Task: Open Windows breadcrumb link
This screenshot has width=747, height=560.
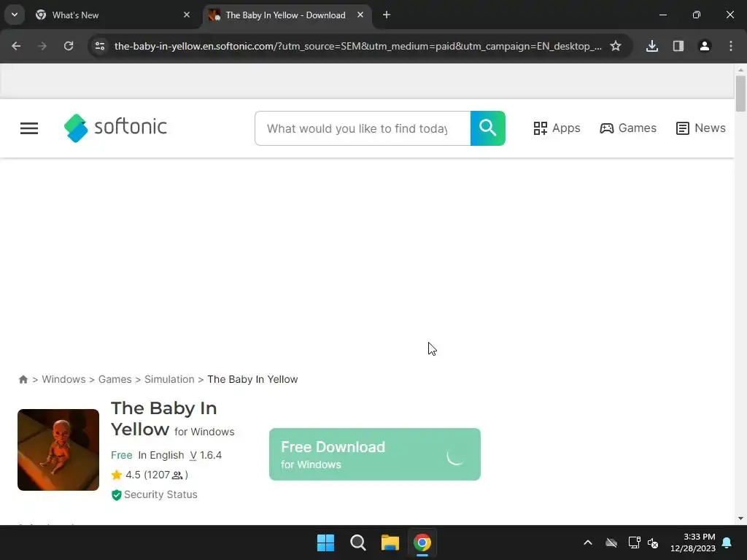Action: [64, 379]
